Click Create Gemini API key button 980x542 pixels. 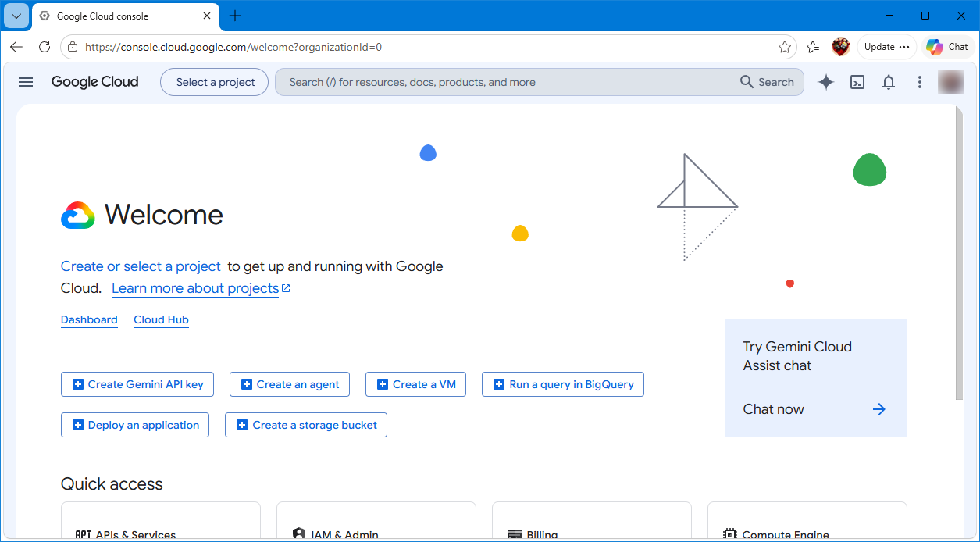click(137, 384)
